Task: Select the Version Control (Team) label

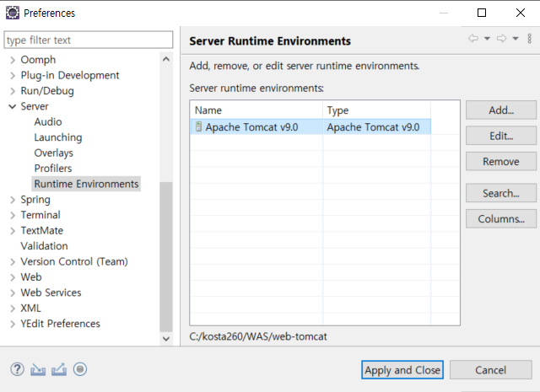Action: (74, 261)
